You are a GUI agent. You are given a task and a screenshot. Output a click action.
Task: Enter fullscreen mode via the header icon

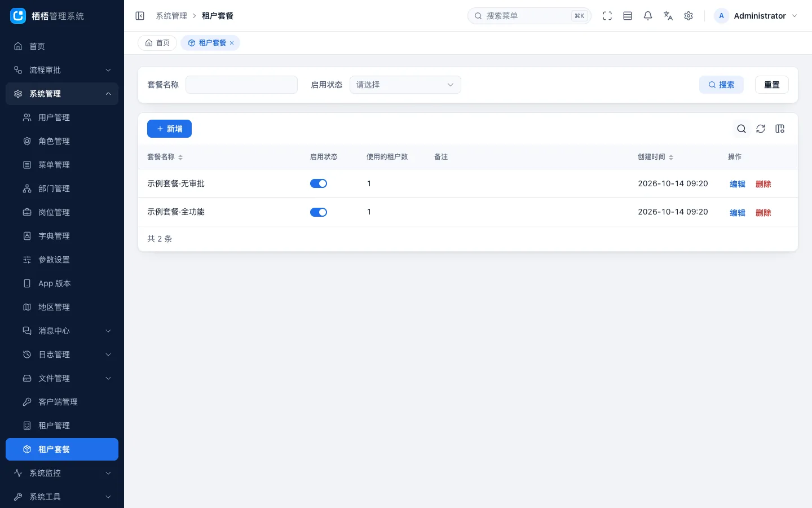pos(607,16)
